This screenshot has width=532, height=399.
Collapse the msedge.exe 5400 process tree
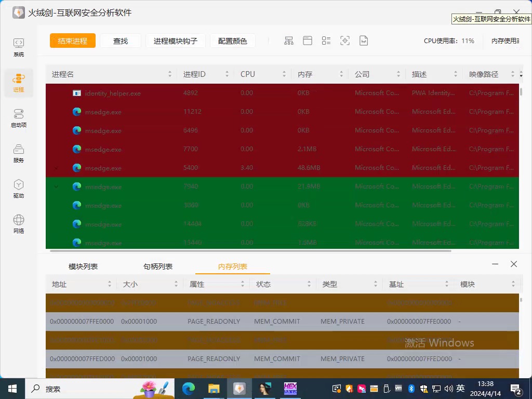56,168
